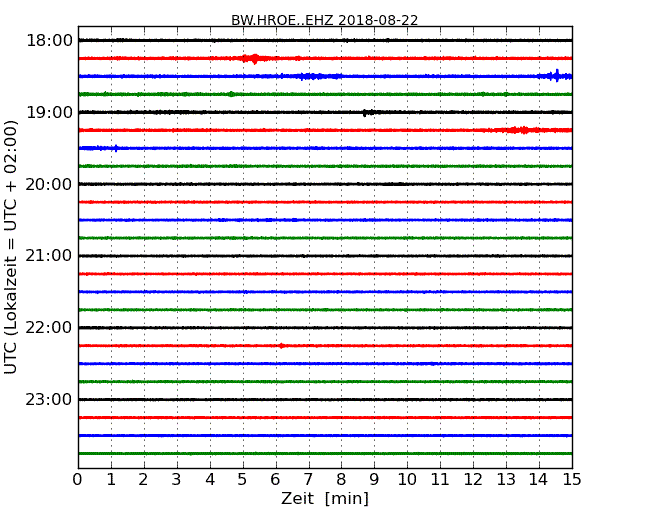Click x-axis tick label 13

pyautogui.click(x=506, y=480)
